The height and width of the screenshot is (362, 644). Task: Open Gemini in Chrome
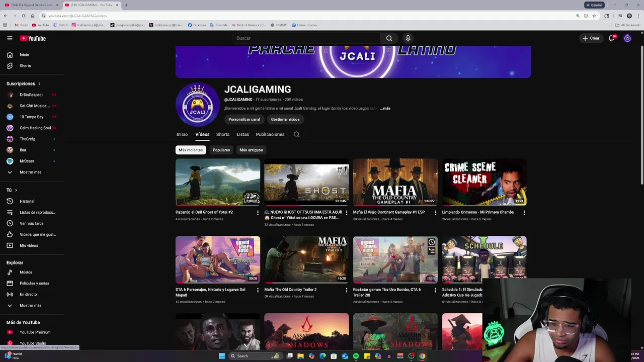point(594,5)
